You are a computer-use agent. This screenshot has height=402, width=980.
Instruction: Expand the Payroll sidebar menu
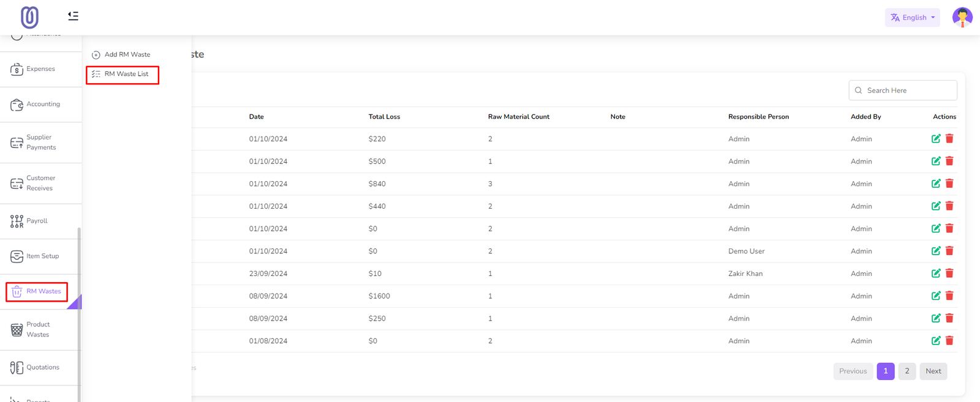[37, 221]
